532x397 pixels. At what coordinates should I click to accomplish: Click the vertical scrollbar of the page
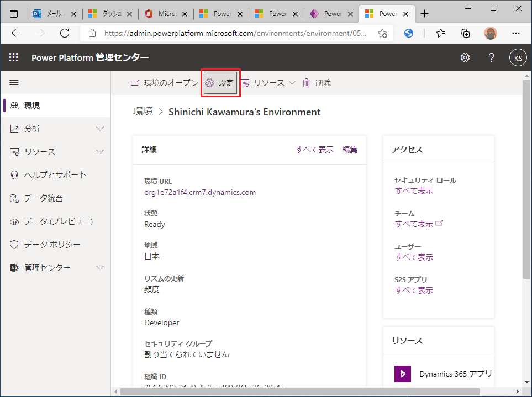click(526, 180)
